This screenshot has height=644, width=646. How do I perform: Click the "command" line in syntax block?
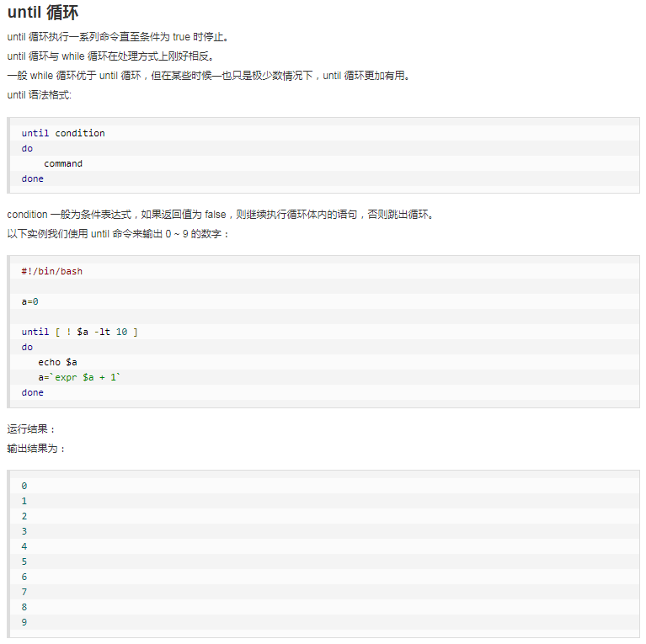click(x=63, y=163)
